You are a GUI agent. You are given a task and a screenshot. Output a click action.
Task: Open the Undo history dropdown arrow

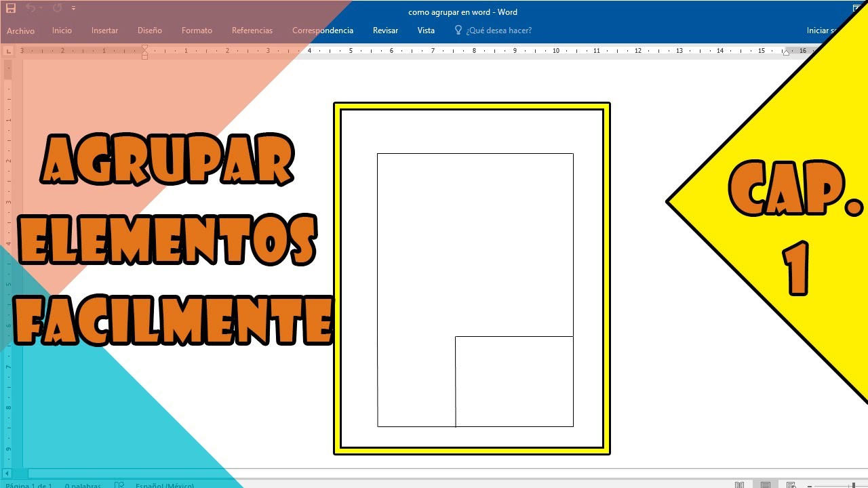click(x=40, y=9)
